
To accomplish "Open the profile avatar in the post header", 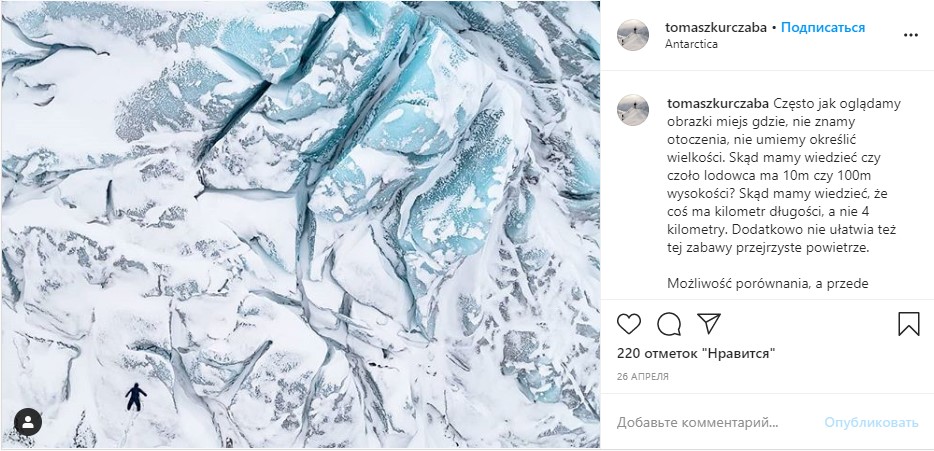I will click(633, 35).
